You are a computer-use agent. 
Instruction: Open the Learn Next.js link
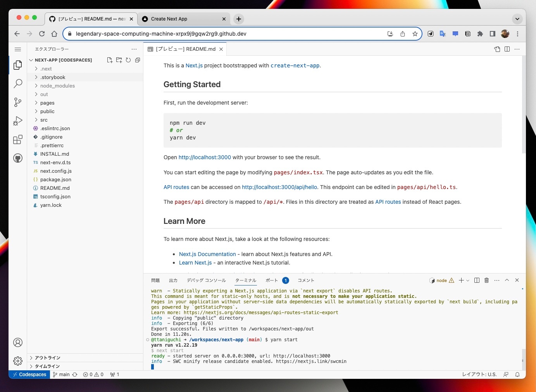point(195,263)
